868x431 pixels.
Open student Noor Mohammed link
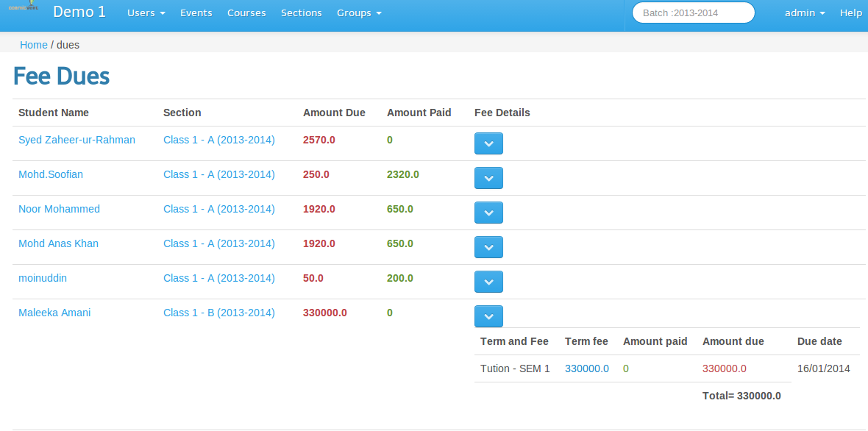60,209
